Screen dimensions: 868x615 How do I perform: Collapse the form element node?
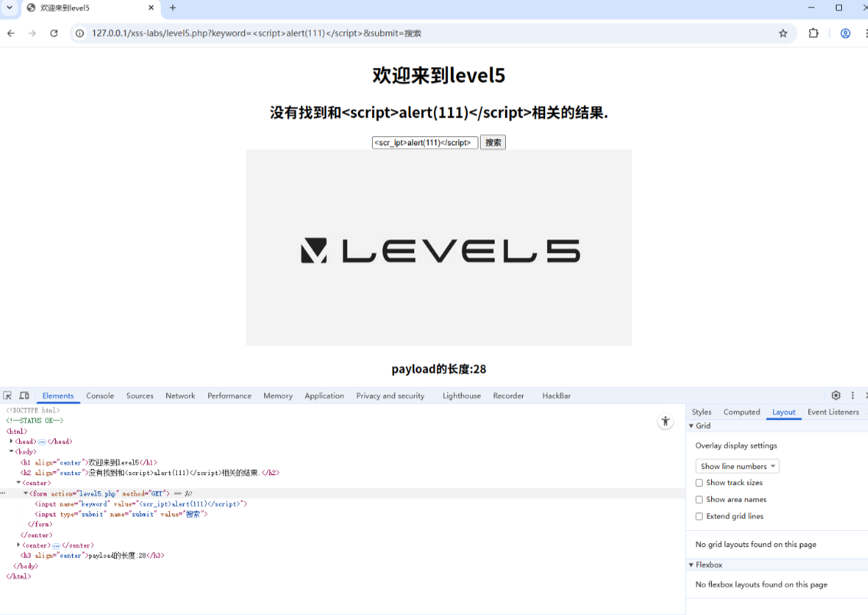pyautogui.click(x=25, y=493)
